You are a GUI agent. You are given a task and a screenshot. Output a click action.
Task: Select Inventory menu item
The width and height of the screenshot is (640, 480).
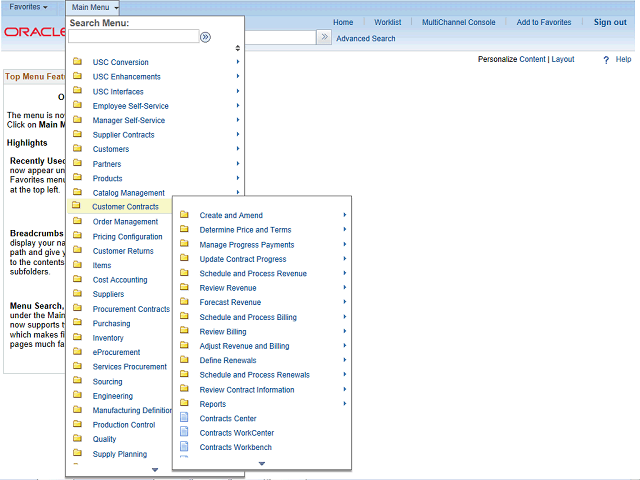(108, 338)
